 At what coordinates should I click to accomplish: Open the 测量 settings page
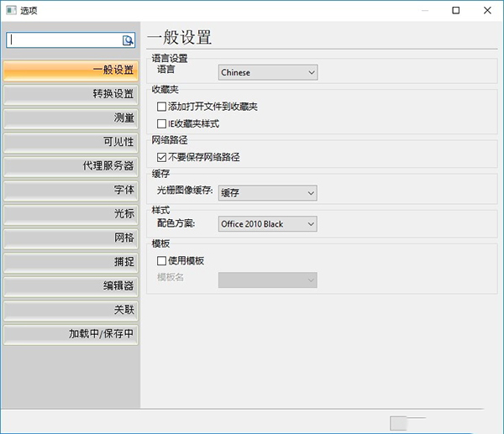point(71,118)
